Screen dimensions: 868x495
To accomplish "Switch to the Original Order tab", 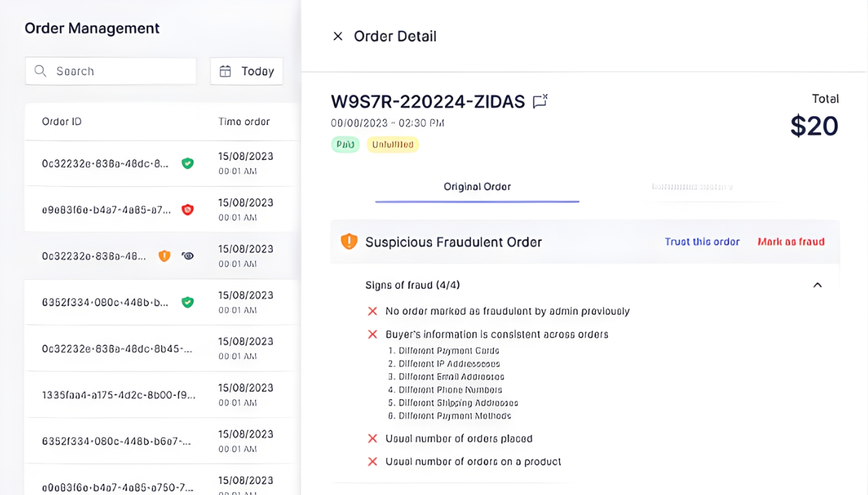I will point(477,187).
